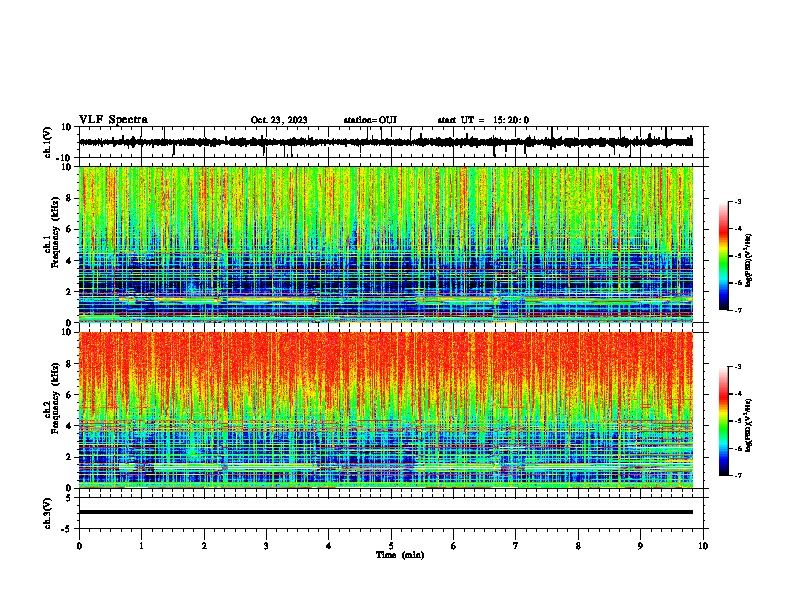Viewport: 792px width, 612px height.
Task: Click the "6" tick on the time axis
Action: 454,545
